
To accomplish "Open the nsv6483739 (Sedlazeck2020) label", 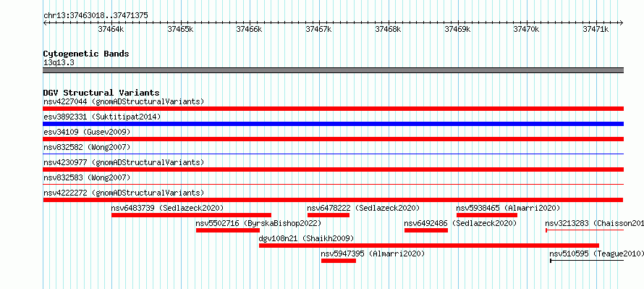I will 168,208.
